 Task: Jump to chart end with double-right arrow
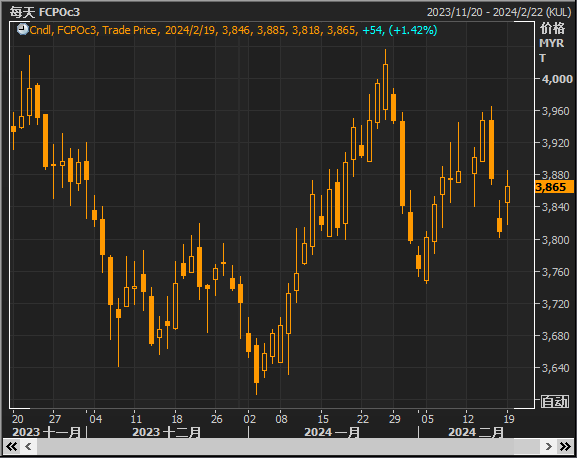tap(565, 447)
